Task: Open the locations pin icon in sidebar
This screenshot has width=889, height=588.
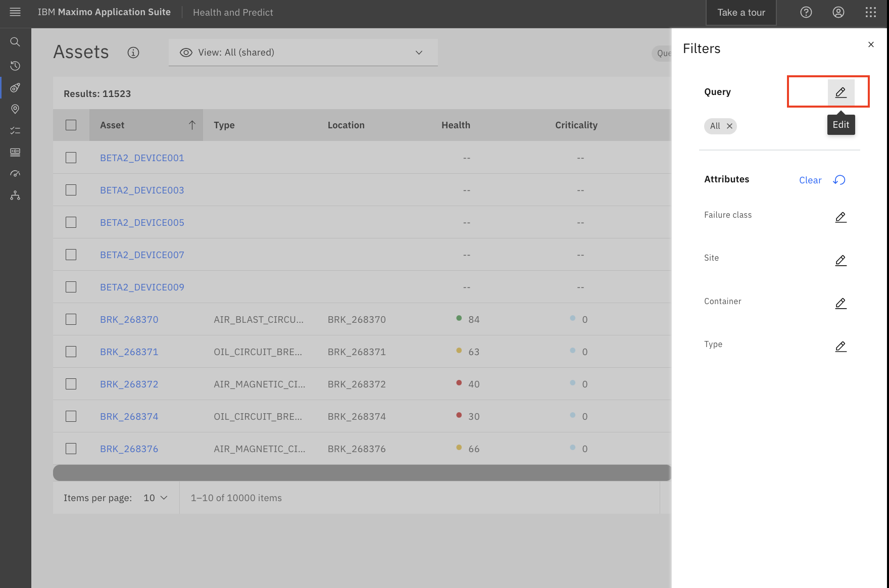Action: pos(15,109)
